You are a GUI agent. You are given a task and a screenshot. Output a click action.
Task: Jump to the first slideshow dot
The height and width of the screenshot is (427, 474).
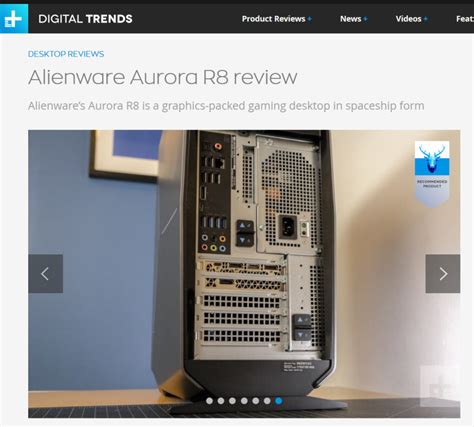pos(209,401)
